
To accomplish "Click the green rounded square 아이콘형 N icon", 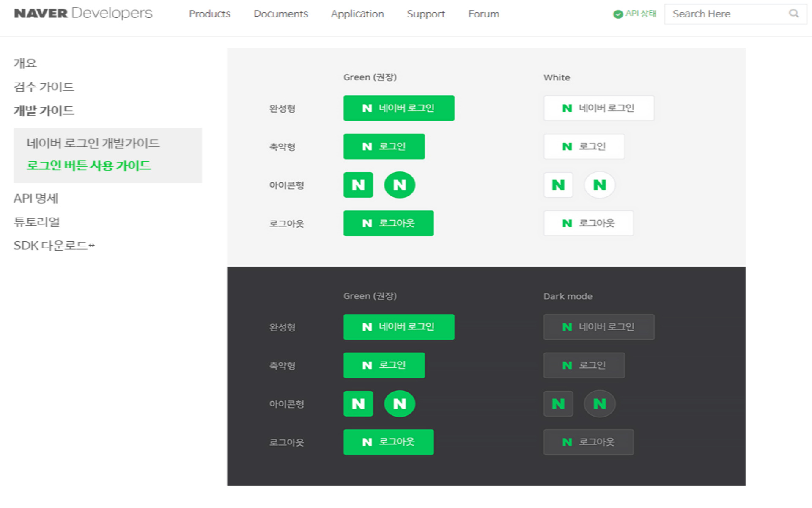I will point(358,185).
